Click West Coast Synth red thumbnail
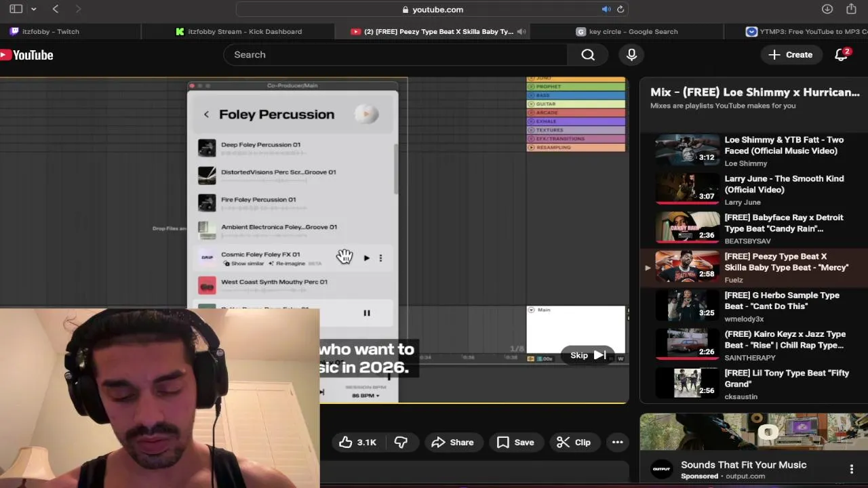Image resolution: width=868 pixels, height=488 pixels. click(207, 285)
